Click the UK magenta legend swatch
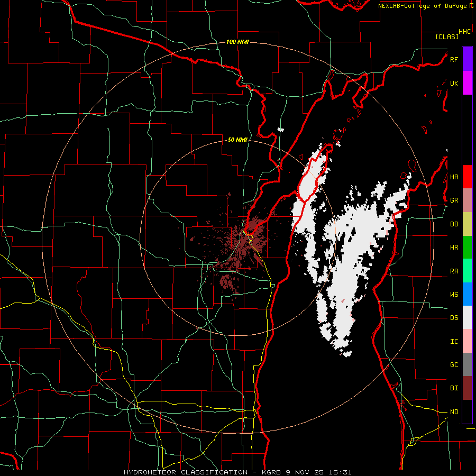Image resolution: width=476 pixels, height=476 pixels. [467, 83]
